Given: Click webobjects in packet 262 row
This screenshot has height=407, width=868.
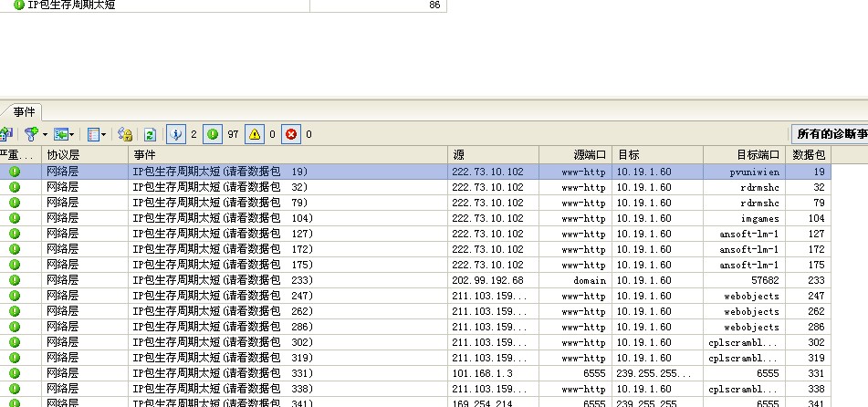Looking at the screenshot, I should [751, 311].
